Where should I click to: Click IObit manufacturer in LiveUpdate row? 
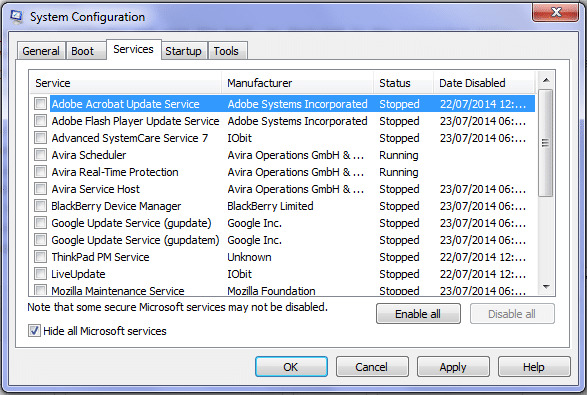coord(240,274)
